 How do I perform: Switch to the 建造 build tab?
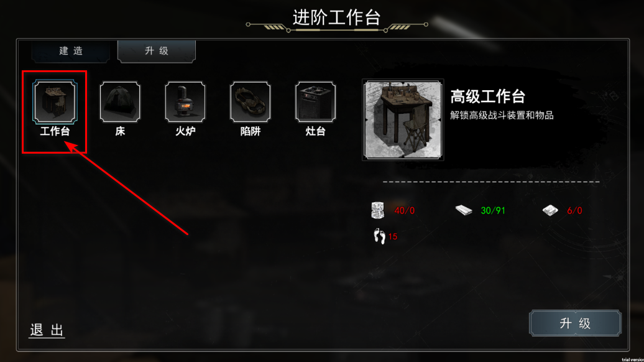click(x=71, y=51)
